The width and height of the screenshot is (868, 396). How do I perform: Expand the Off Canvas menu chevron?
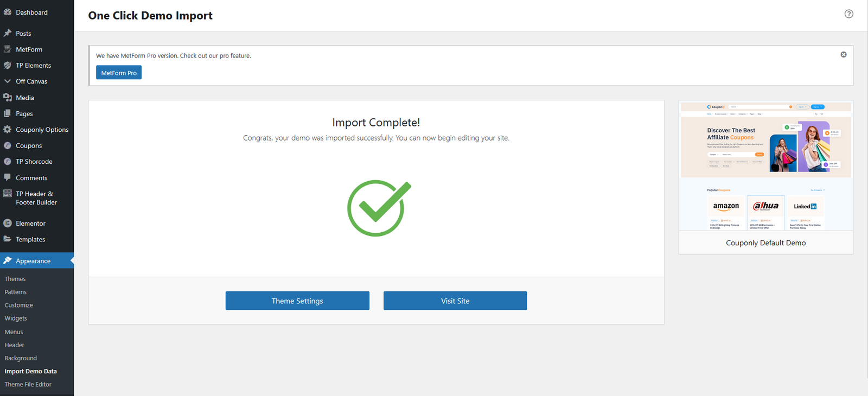(8, 81)
